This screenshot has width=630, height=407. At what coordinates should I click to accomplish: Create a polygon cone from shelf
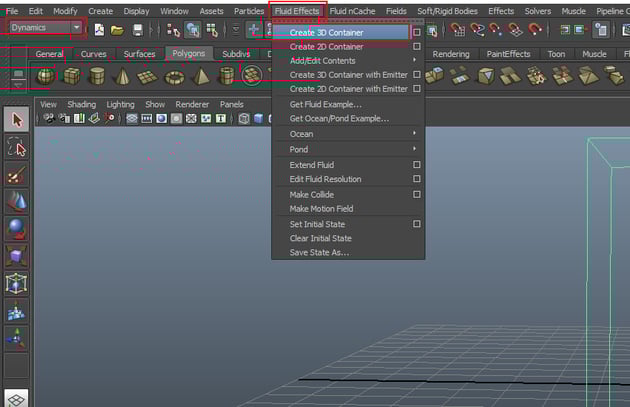click(123, 76)
